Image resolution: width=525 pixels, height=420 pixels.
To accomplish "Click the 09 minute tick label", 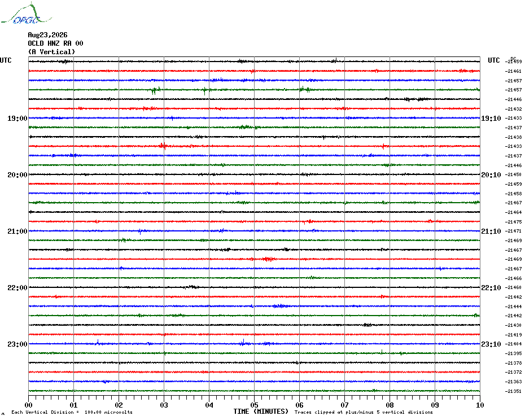I will [435, 405].
